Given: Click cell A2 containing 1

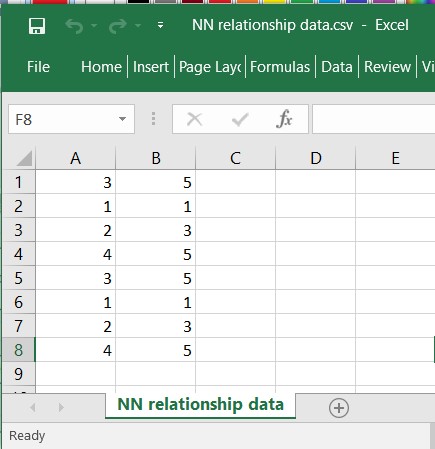Looking at the screenshot, I should point(76,206).
